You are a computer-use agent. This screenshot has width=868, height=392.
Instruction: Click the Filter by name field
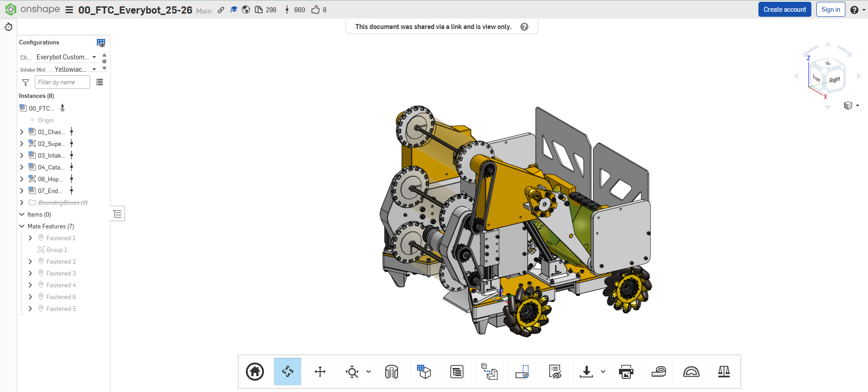(x=62, y=82)
